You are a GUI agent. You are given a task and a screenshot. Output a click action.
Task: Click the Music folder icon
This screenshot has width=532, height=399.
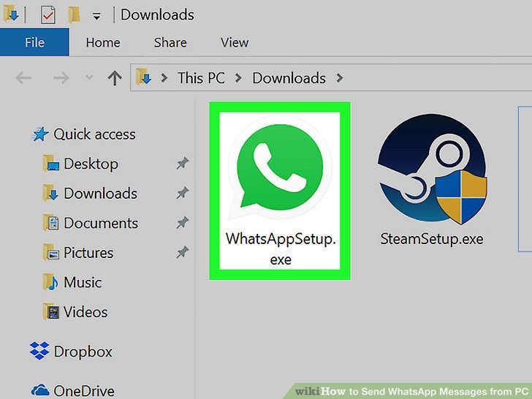[x=51, y=282]
